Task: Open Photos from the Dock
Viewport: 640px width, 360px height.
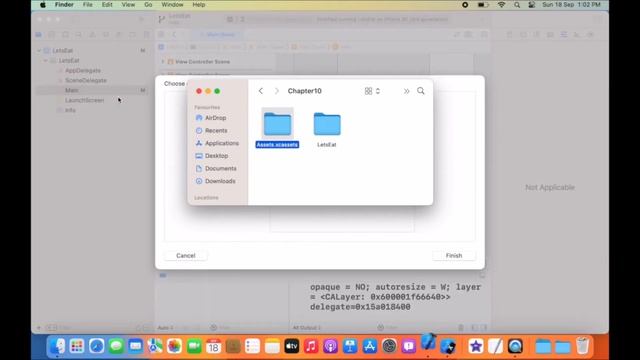Action: coord(174,347)
